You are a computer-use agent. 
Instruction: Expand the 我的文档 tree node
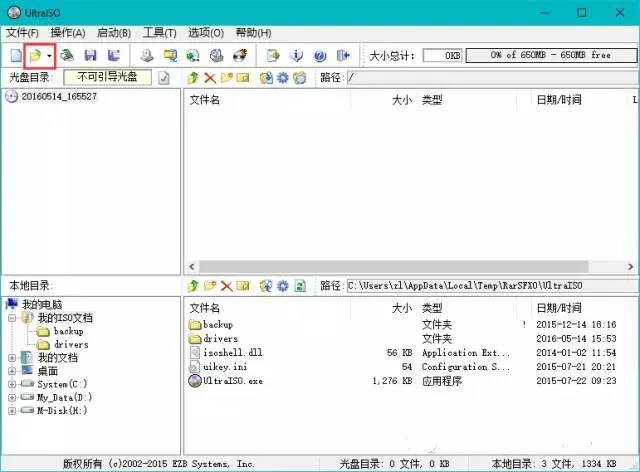coord(12,358)
